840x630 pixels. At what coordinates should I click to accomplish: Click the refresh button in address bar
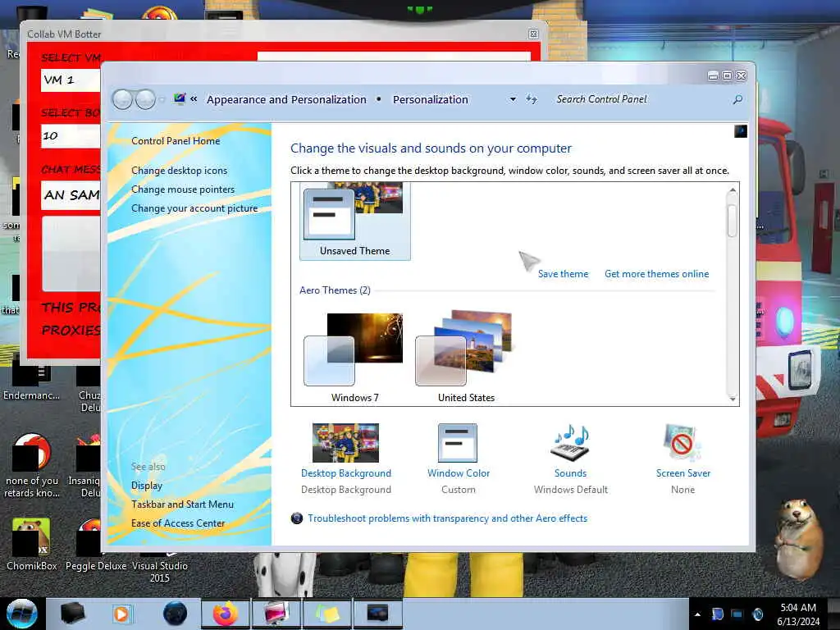[531, 99]
